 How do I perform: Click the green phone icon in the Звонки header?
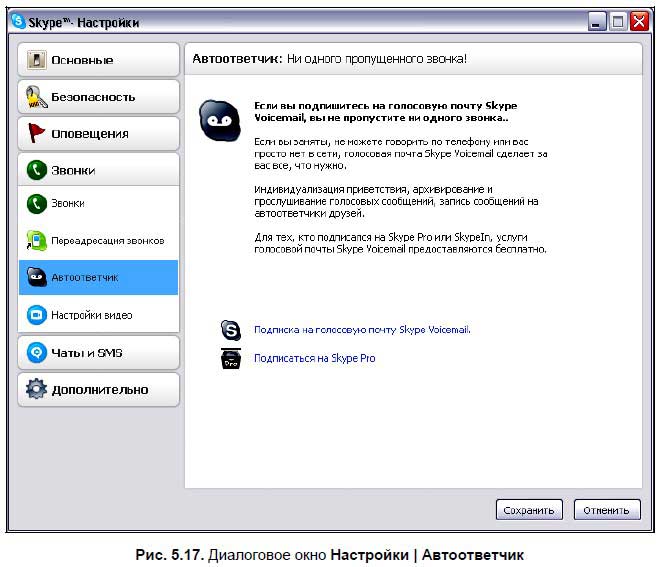[37, 170]
